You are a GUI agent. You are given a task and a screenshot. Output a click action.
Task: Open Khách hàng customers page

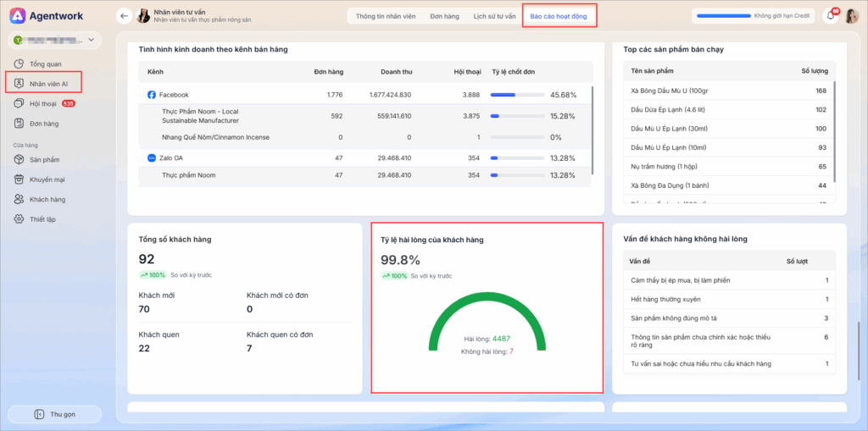point(47,199)
